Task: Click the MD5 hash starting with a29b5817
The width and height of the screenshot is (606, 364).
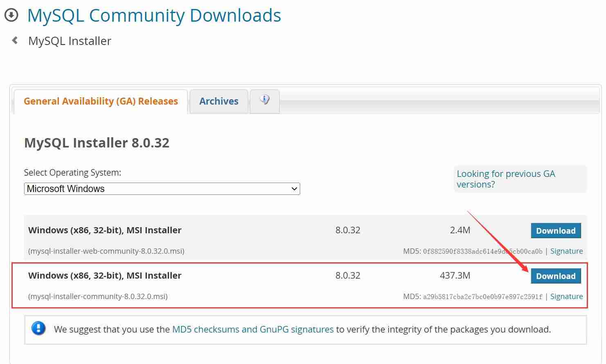Action: point(483,297)
